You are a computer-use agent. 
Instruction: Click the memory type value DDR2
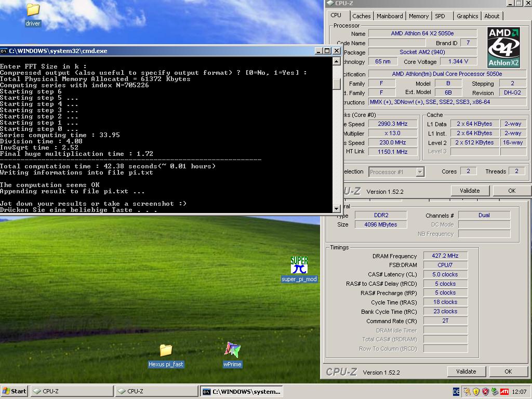(381, 215)
